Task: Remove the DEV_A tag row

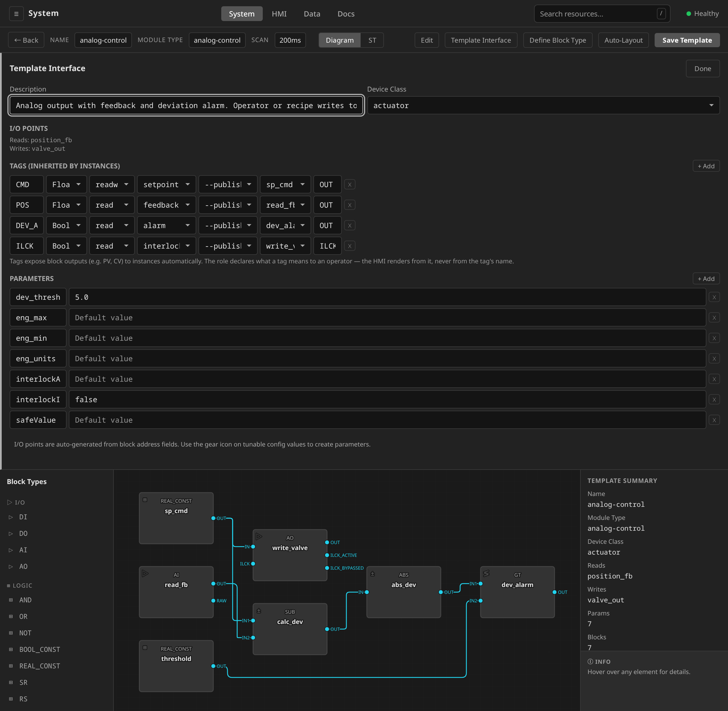Action: click(x=349, y=226)
